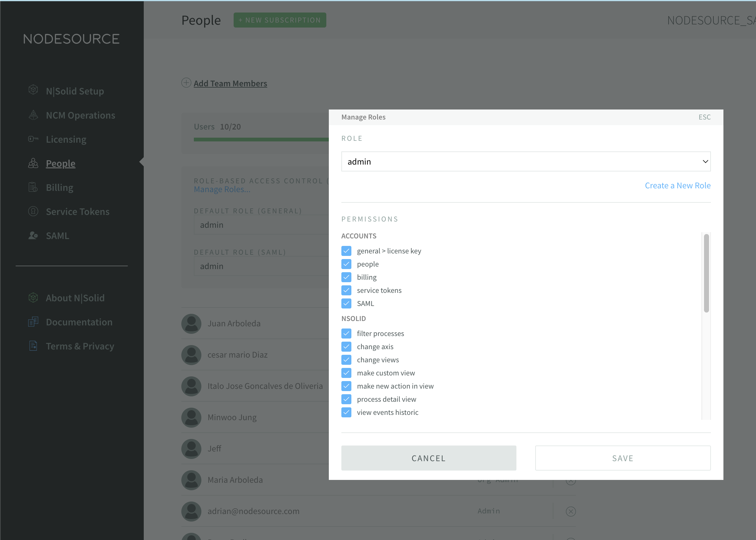756x540 pixels.
Task: Open N|Solid Setup via its cube icon
Action: (33, 90)
